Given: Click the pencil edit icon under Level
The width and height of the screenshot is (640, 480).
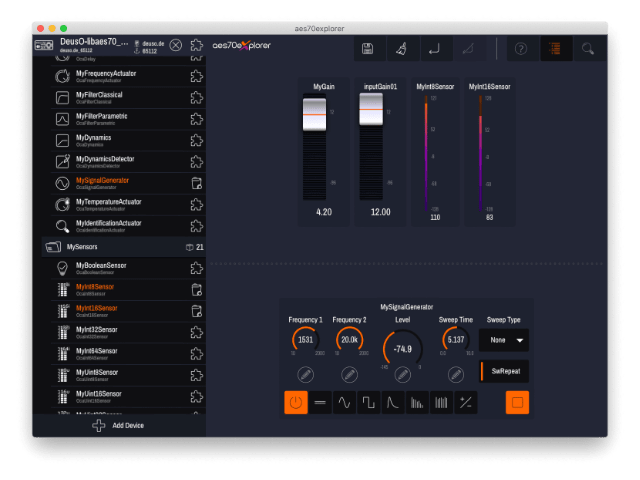Looking at the screenshot, I should [403, 374].
